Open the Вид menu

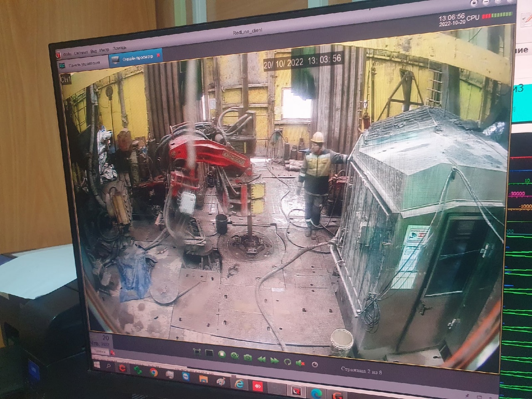coord(94,52)
